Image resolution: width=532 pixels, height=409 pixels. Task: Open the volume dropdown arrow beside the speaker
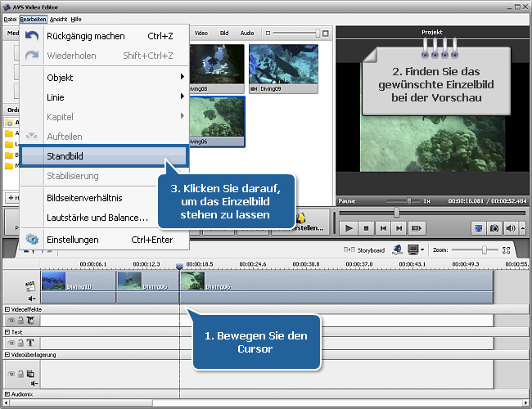522,228
